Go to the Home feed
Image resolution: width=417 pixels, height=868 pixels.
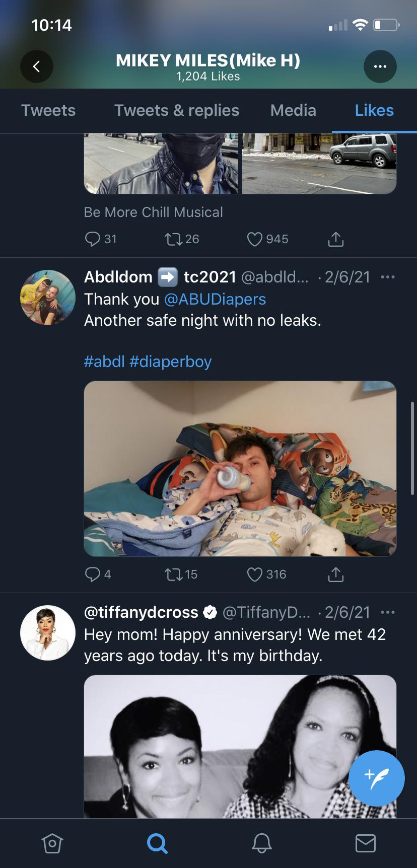pyautogui.click(x=52, y=843)
